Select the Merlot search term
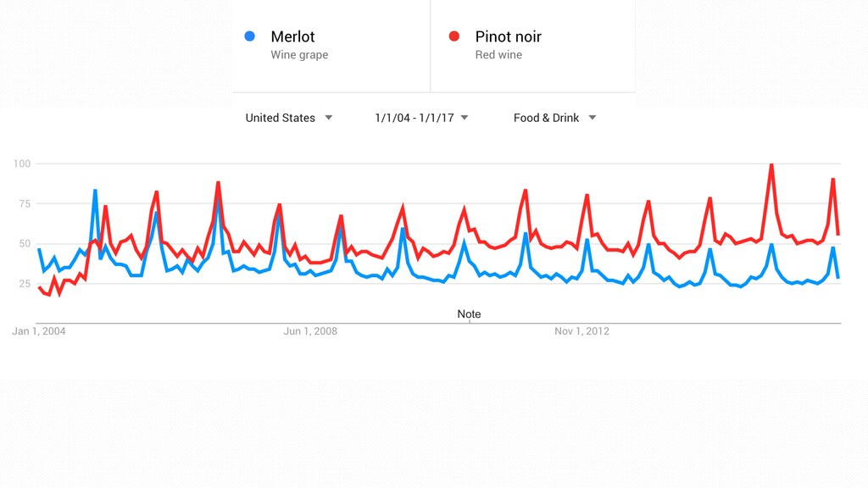 click(292, 36)
